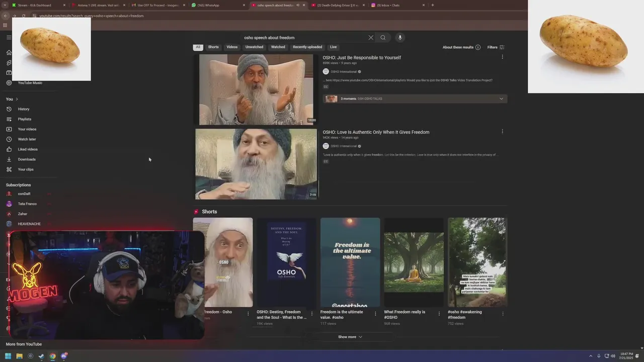Switch to Use OTP To Proceed Gmail tab
The image size is (644, 362).
click(x=158, y=5)
